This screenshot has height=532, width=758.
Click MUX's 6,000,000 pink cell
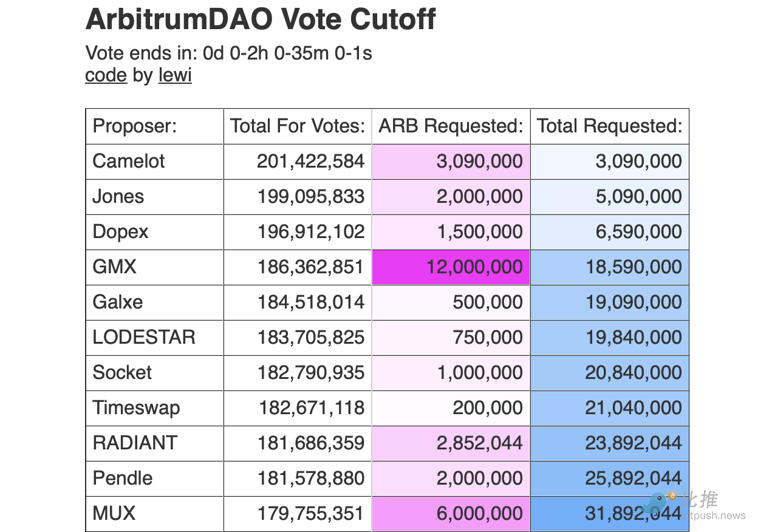[479, 514]
